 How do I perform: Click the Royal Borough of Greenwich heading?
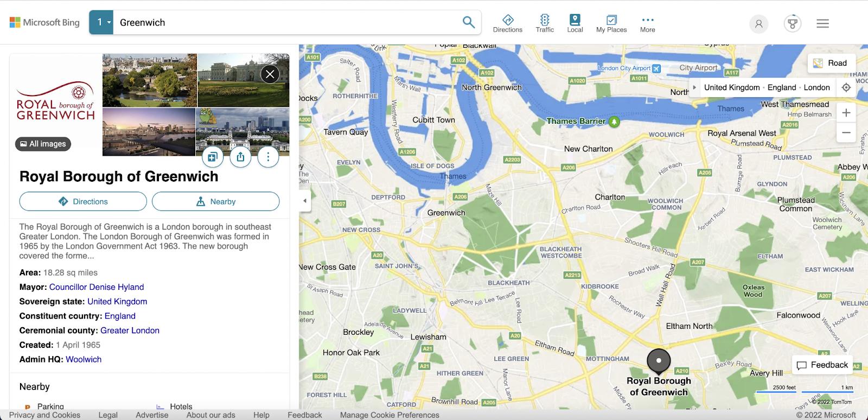coord(119,176)
